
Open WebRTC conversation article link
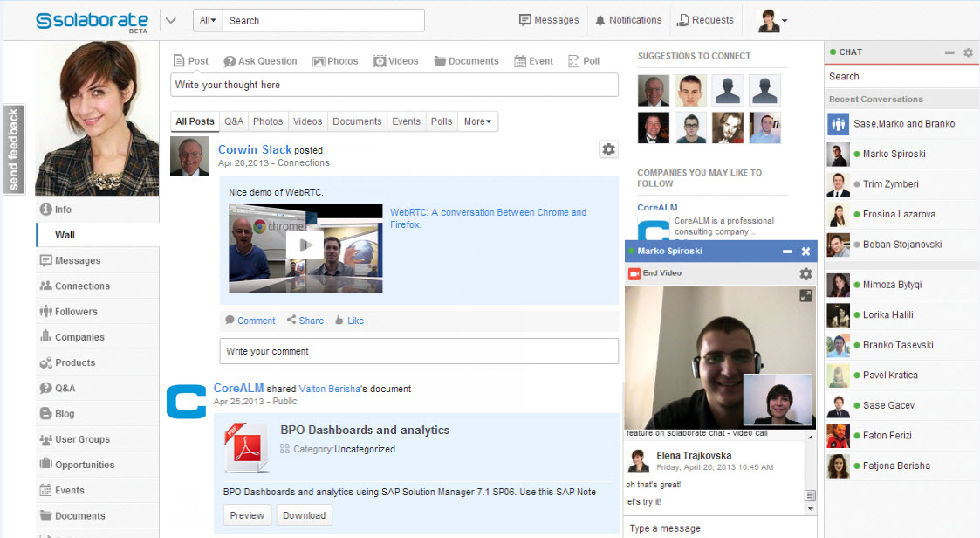tap(488, 218)
